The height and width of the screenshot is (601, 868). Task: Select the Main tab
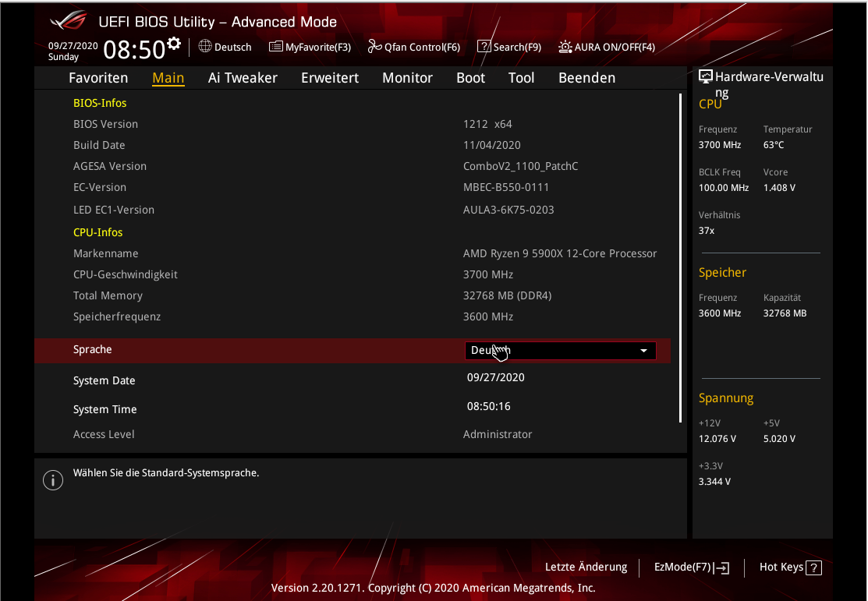168,77
